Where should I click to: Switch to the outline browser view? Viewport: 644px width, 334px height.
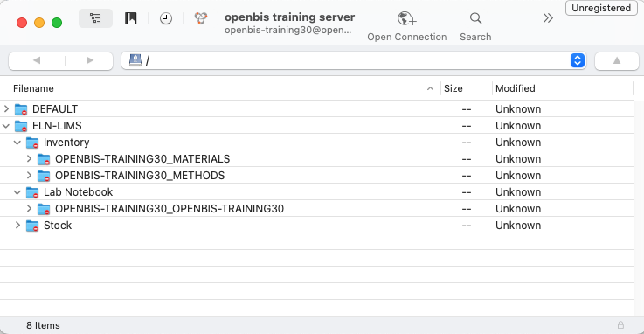[x=95, y=18]
